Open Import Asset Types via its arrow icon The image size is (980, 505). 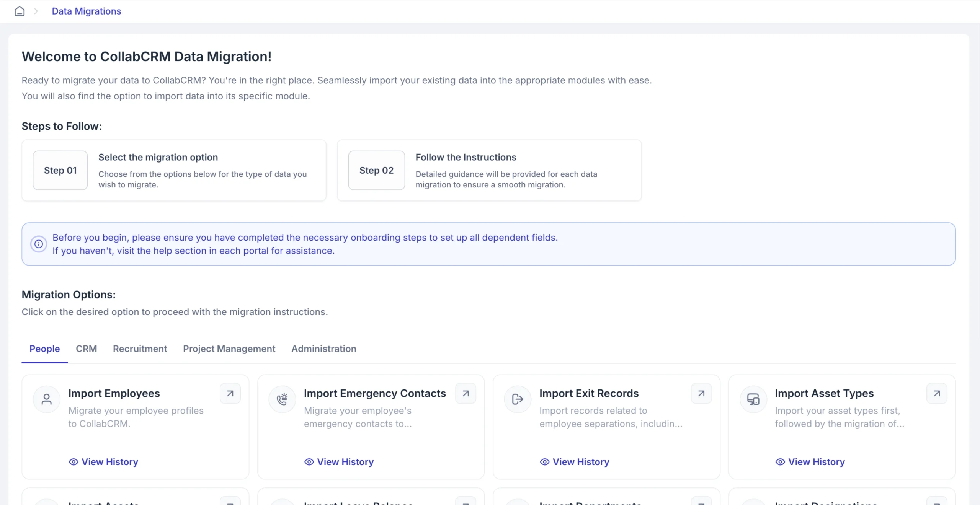[937, 393]
